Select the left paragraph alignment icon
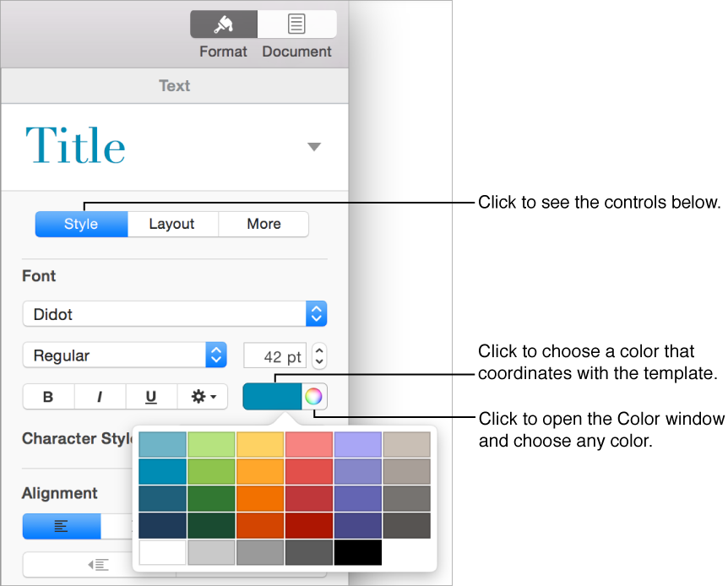The height and width of the screenshot is (586, 728). (61, 525)
